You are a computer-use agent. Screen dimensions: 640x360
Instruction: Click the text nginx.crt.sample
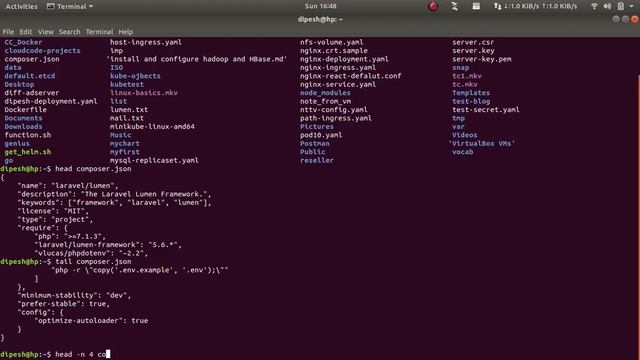coord(334,51)
